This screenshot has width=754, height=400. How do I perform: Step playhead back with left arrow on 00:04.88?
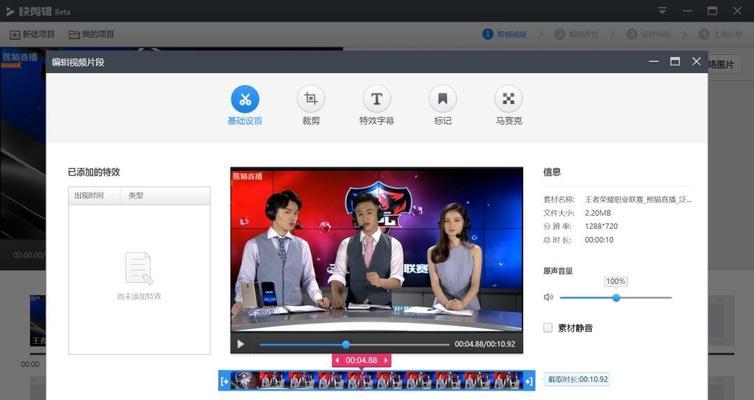click(337, 360)
